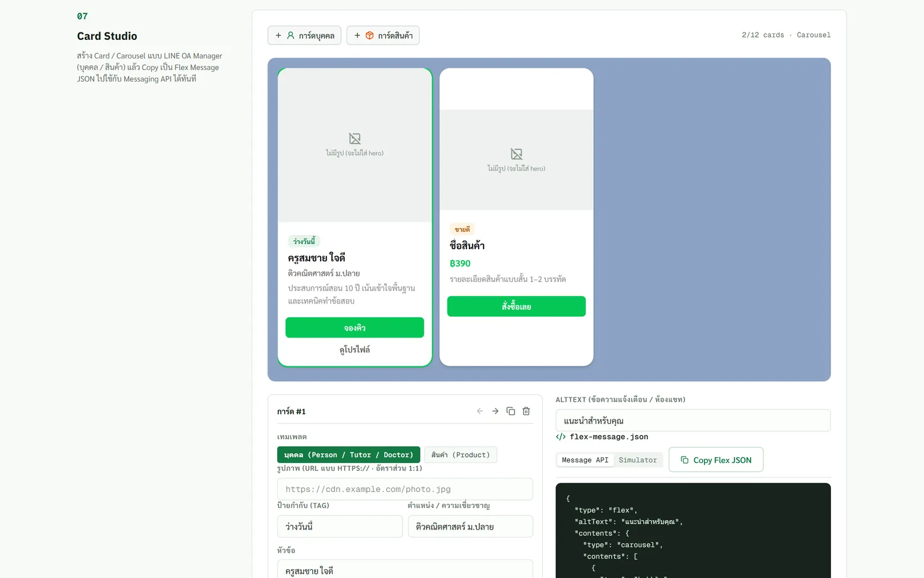
Task: Click the "type": "carousel" line in JSON
Action: coord(623,545)
